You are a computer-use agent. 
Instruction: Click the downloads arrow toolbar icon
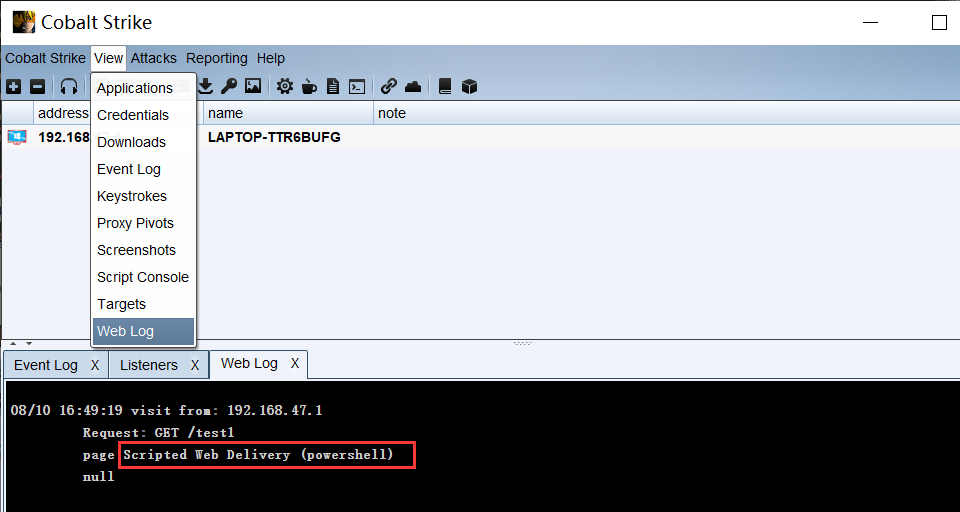(x=205, y=87)
